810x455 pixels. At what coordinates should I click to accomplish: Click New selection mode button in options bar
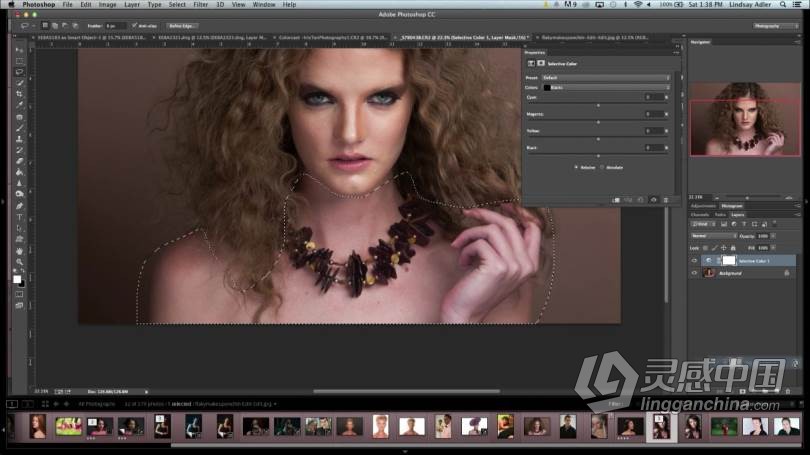pos(45,25)
